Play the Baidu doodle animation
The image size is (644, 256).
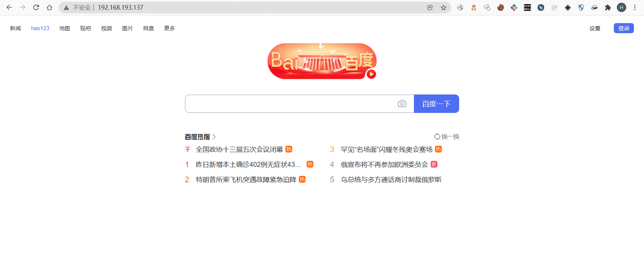coord(371,74)
